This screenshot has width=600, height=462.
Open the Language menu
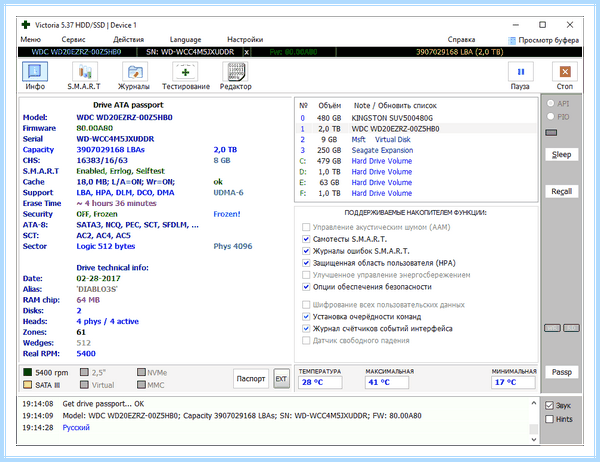pos(185,39)
